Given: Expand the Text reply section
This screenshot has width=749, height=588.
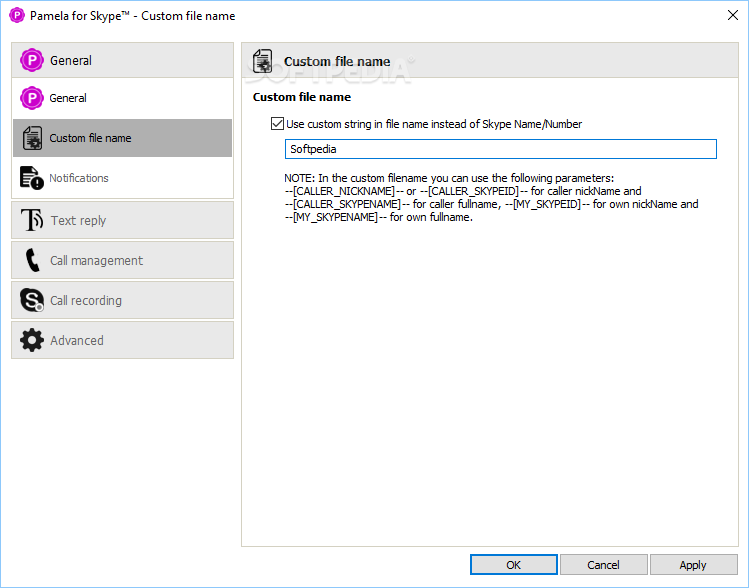Looking at the screenshot, I should 123,220.
